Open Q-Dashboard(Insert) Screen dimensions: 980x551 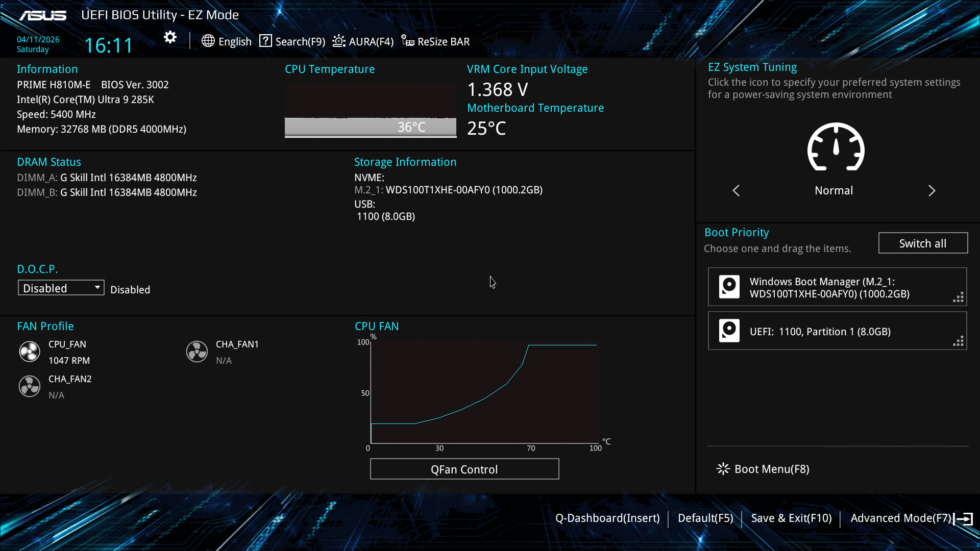[x=607, y=518]
